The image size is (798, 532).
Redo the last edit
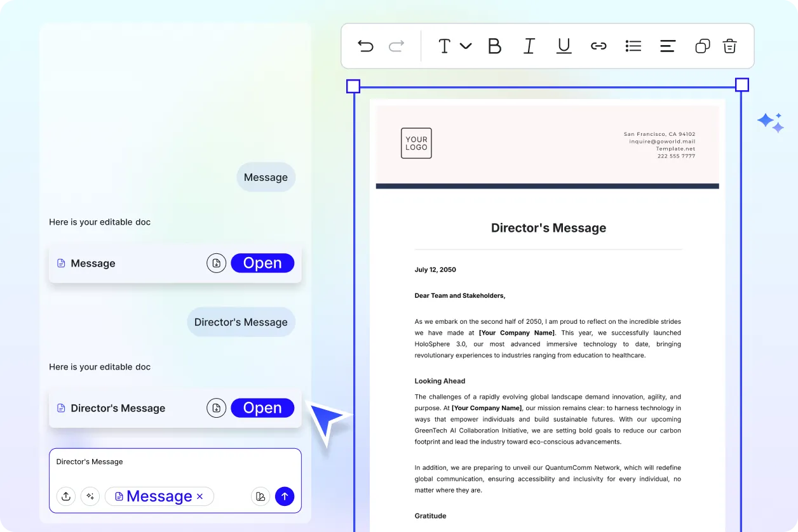(x=396, y=46)
